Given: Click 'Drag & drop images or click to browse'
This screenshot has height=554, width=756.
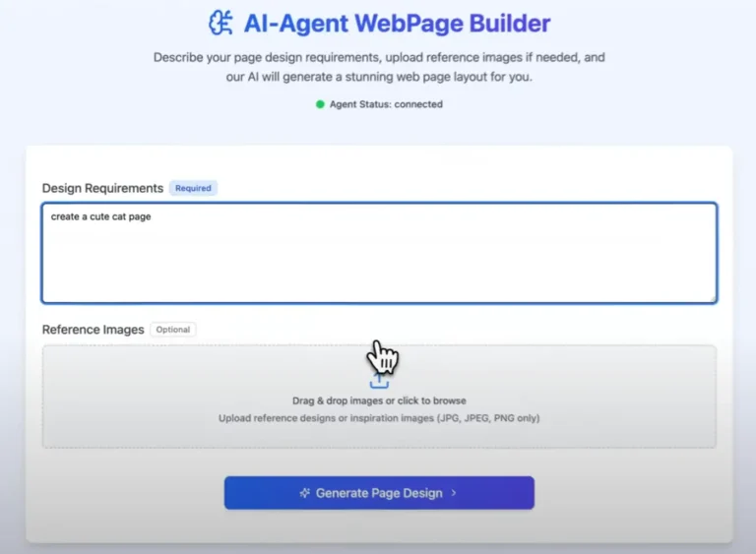Looking at the screenshot, I should (x=379, y=400).
